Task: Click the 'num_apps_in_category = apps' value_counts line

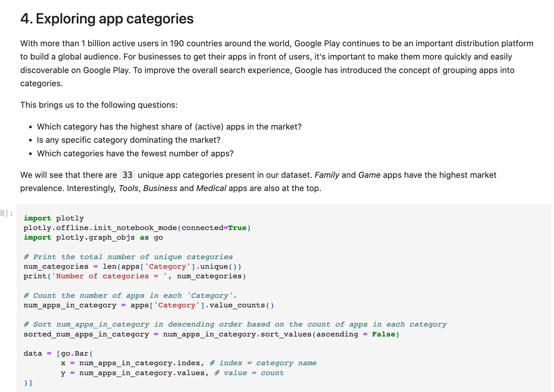Action: (149, 305)
